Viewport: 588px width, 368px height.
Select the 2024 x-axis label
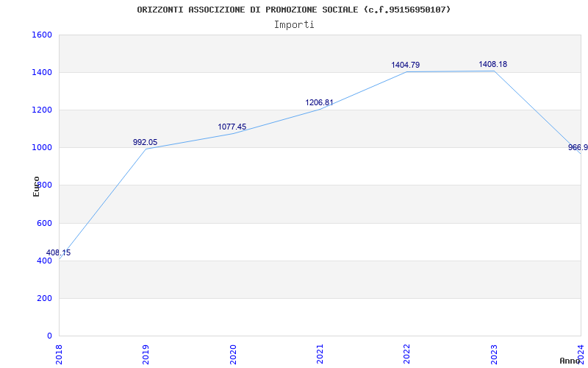click(x=581, y=354)
